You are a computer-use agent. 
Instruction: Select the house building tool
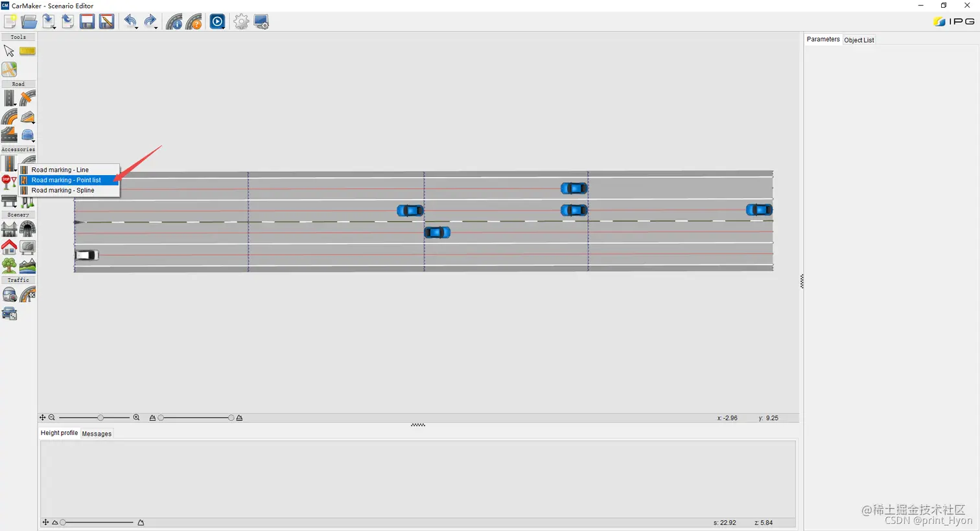tap(9, 247)
